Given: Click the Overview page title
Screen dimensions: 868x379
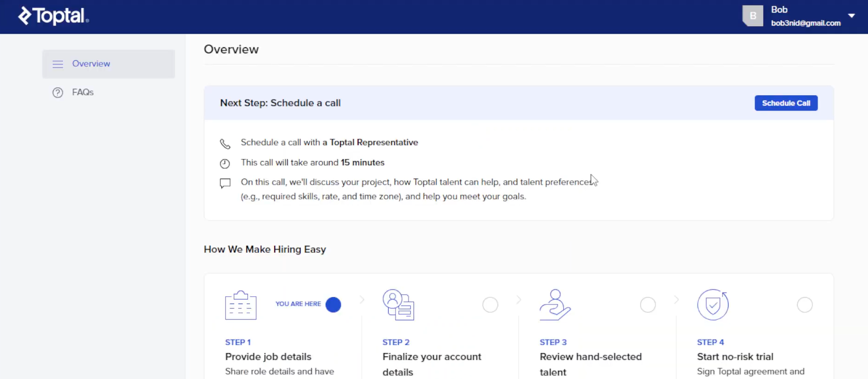Looking at the screenshot, I should click(231, 50).
